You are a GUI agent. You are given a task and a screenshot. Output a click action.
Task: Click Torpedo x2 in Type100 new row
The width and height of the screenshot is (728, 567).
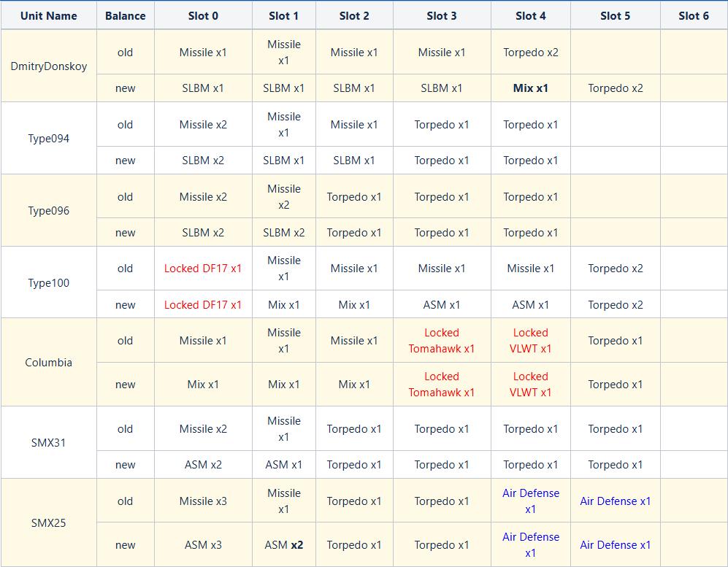coord(615,305)
